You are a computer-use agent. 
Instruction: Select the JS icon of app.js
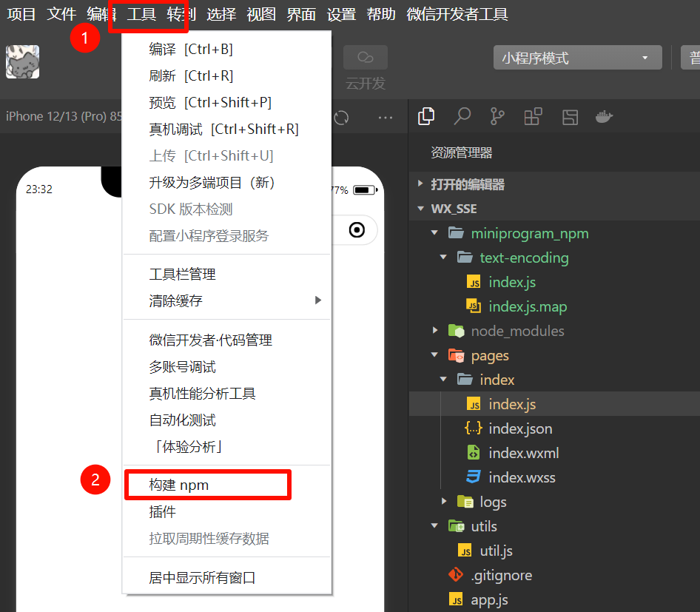(456, 599)
